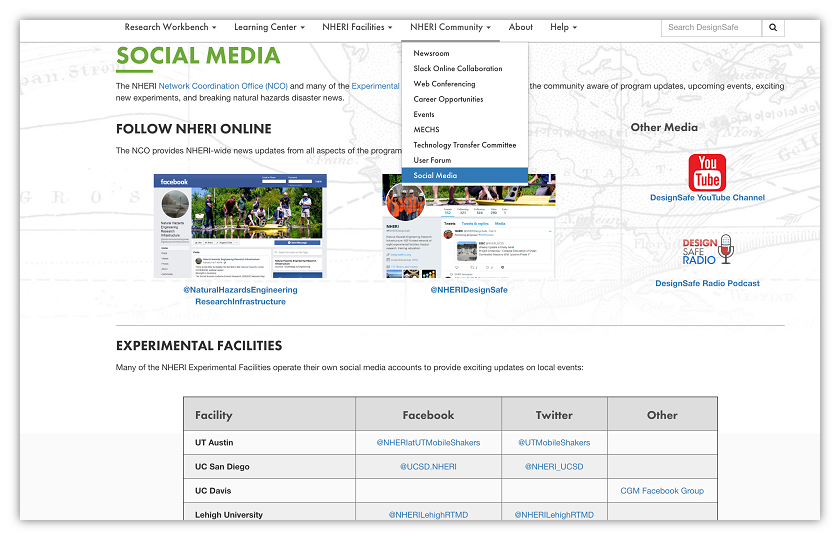
Task: Open the Research Workbench dropdown menu
Action: pos(170,27)
